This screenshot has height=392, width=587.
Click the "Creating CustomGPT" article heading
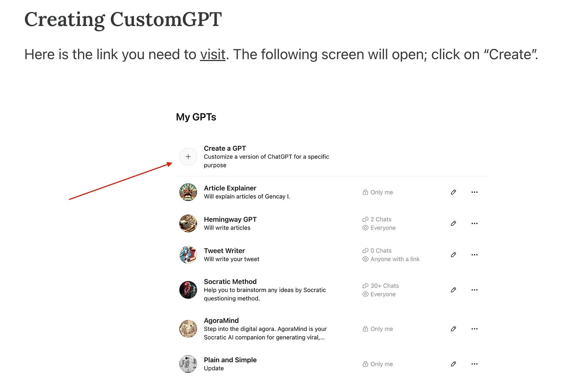pyautogui.click(x=123, y=19)
